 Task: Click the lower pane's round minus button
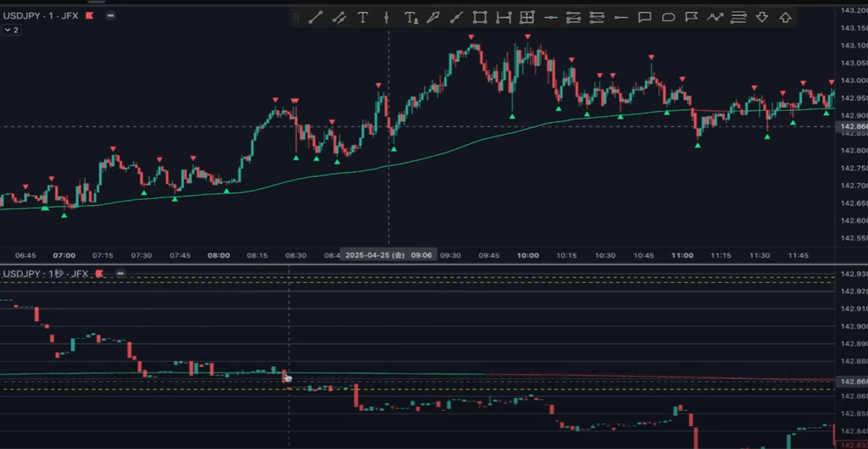pos(118,274)
